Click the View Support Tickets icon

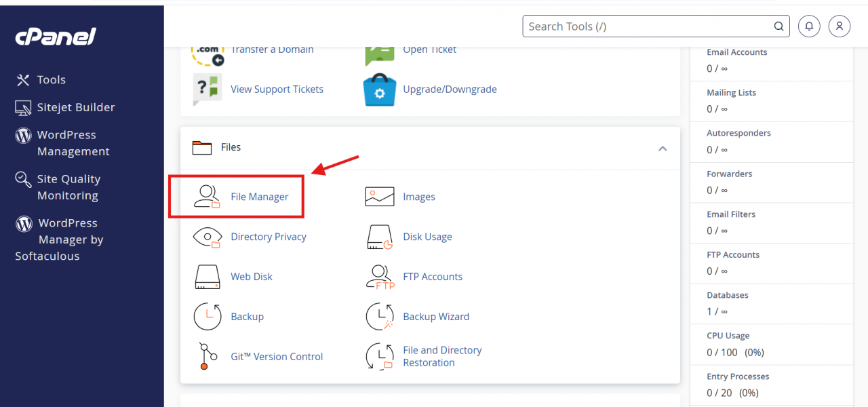(x=207, y=90)
